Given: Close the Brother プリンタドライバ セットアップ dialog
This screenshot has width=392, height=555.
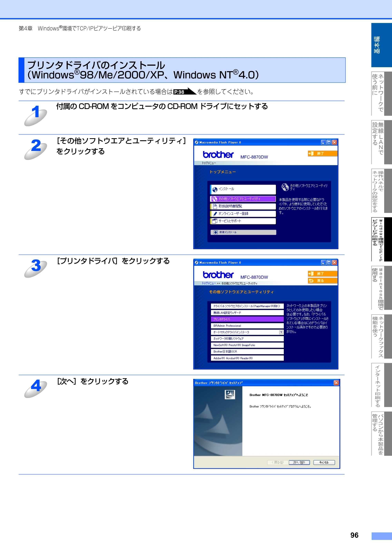Looking at the screenshot, I should [x=336, y=383].
